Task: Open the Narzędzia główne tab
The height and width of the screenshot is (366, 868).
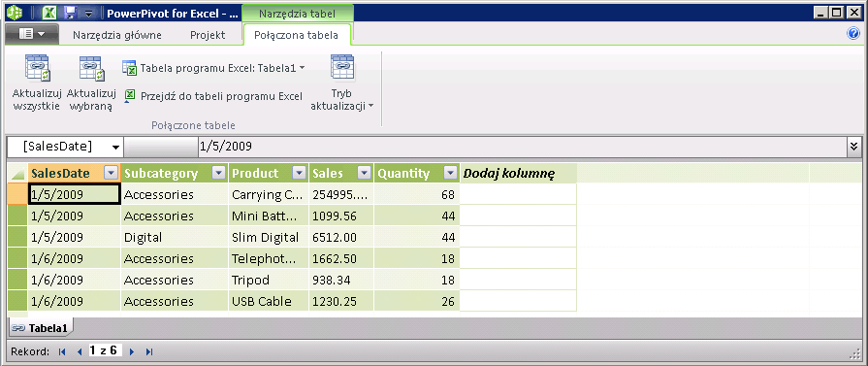Action: click(117, 35)
